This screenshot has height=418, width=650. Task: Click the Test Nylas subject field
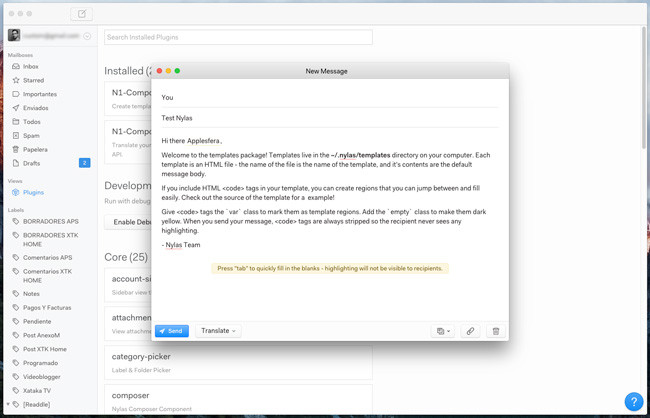pos(330,118)
